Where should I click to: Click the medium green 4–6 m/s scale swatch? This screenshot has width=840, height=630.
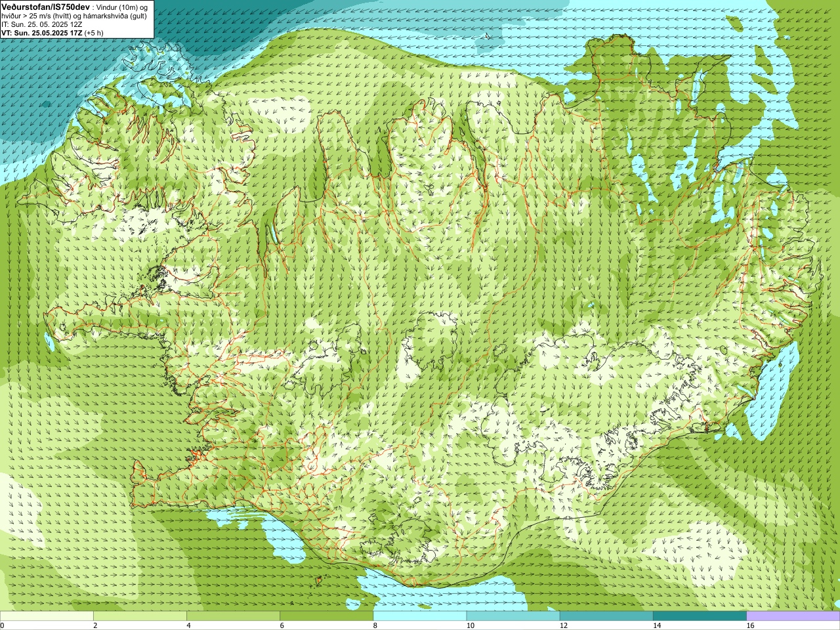(233, 616)
